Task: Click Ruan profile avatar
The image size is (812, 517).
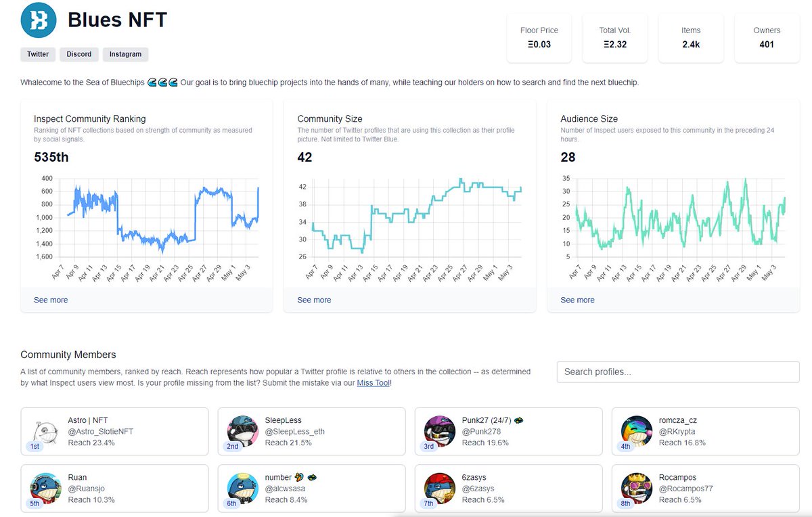Action: point(45,487)
